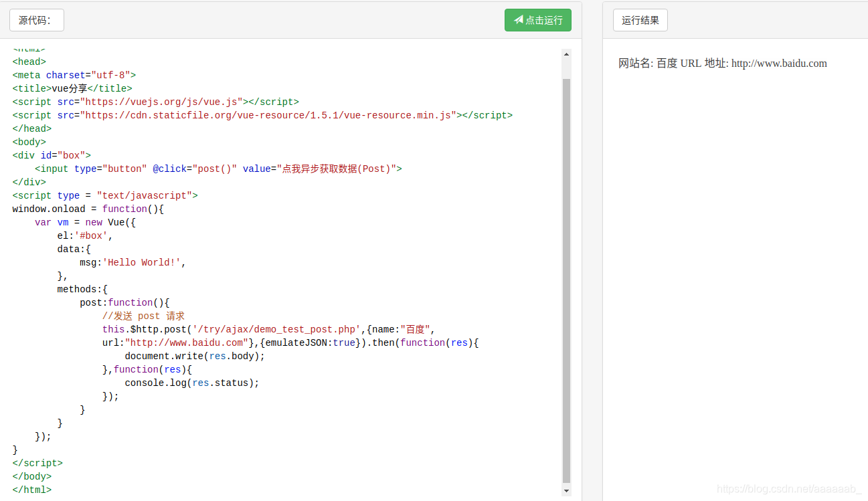
Task: Click the 运行结果 label button
Action: pos(640,20)
